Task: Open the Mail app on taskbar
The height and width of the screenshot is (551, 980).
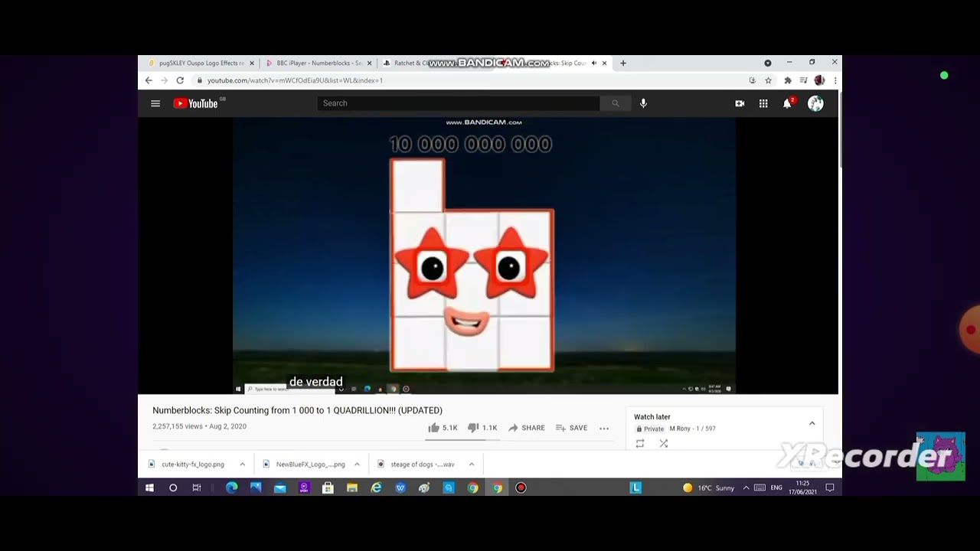Action: (x=280, y=487)
